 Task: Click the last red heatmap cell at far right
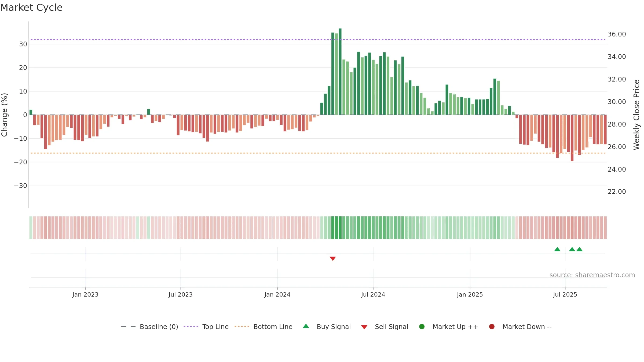pos(605,227)
